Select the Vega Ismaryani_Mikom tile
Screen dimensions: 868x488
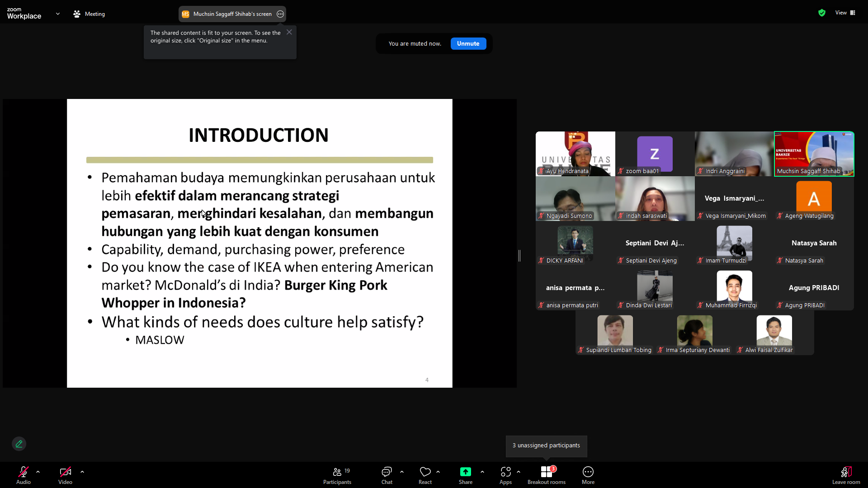tap(735, 198)
